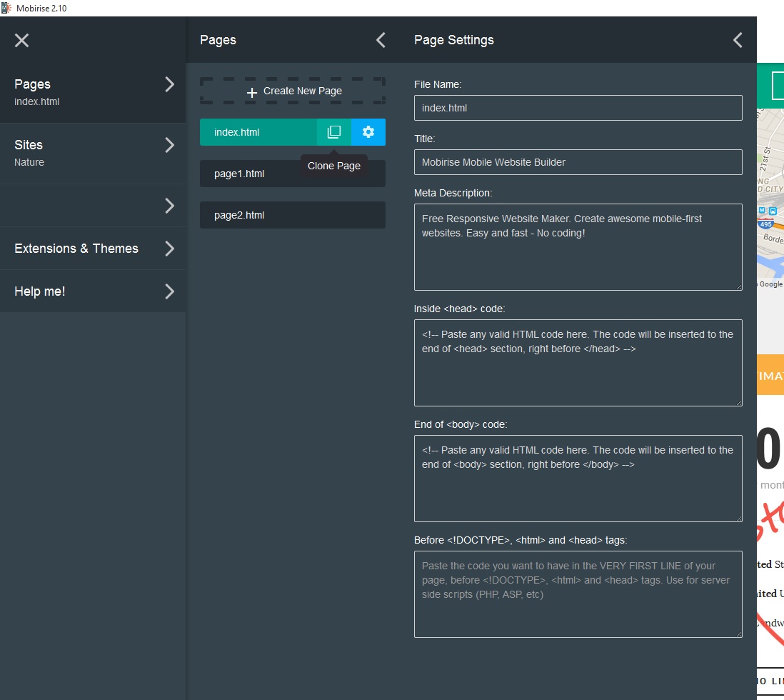Click the Title input field
The width and height of the screenshot is (784, 700).
(x=578, y=162)
